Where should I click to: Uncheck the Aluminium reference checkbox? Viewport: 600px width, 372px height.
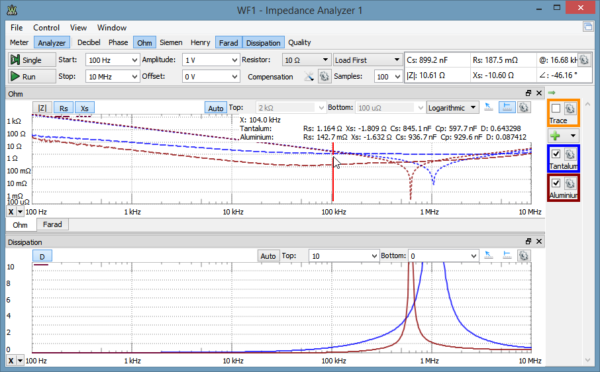[556, 183]
